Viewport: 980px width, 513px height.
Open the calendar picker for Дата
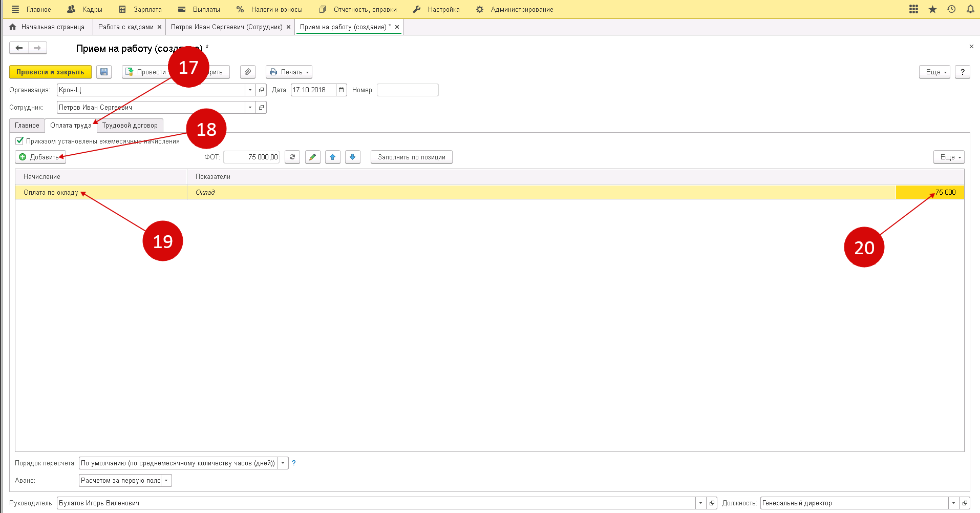tap(342, 90)
